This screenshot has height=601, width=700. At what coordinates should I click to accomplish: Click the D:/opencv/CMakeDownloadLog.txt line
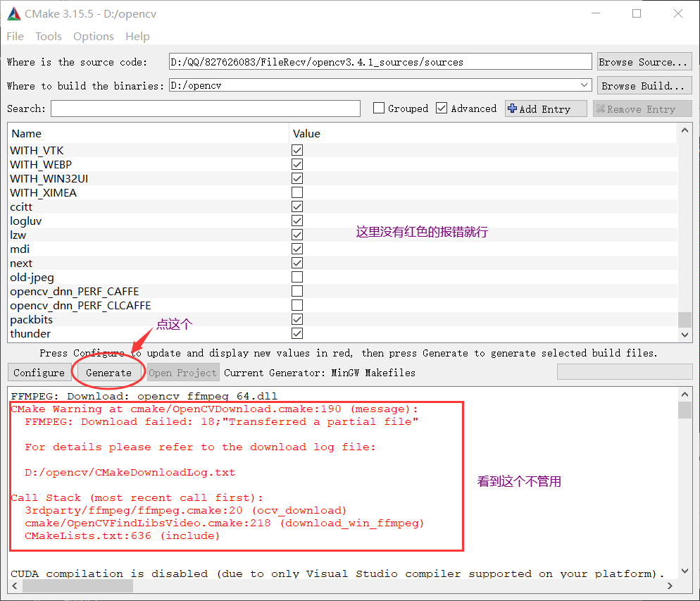click(x=130, y=472)
